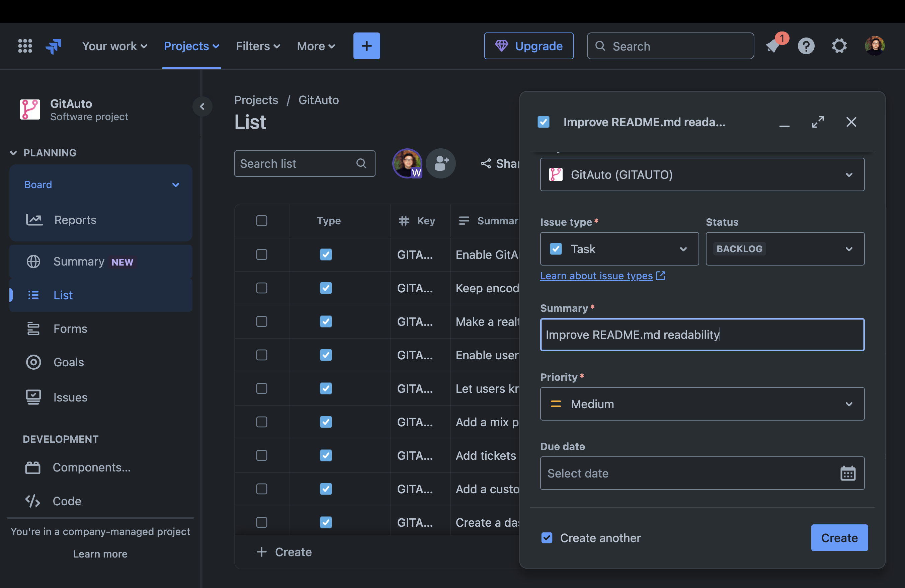Click the Due date input field
Screen dimensions: 905x588
pyautogui.click(x=702, y=472)
